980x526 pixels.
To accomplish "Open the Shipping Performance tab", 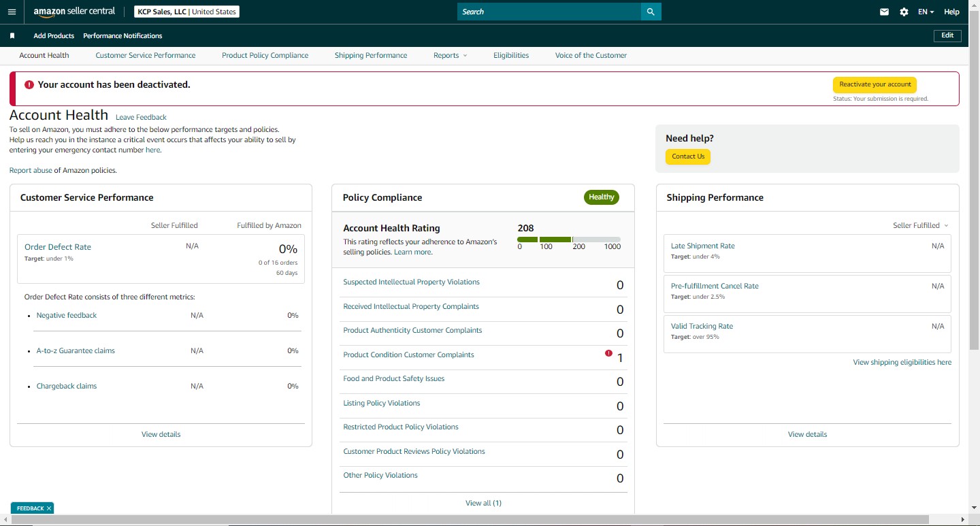I will point(371,55).
